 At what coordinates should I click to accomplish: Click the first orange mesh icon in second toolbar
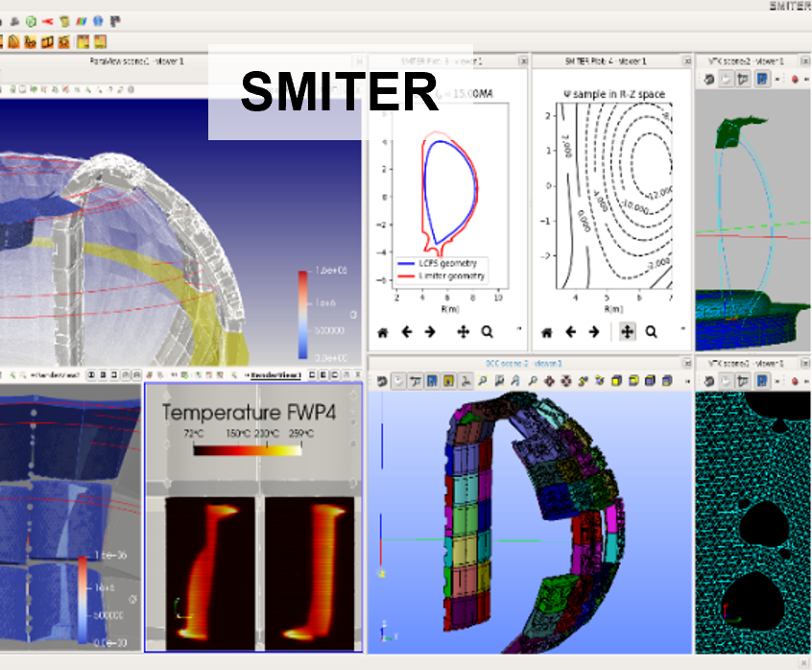coord(14,42)
